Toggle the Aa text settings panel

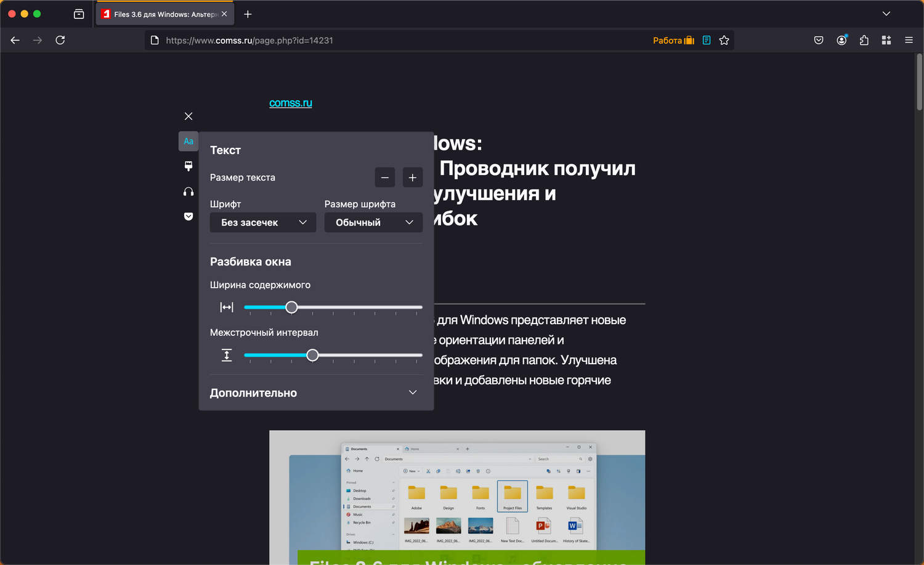[188, 141]
